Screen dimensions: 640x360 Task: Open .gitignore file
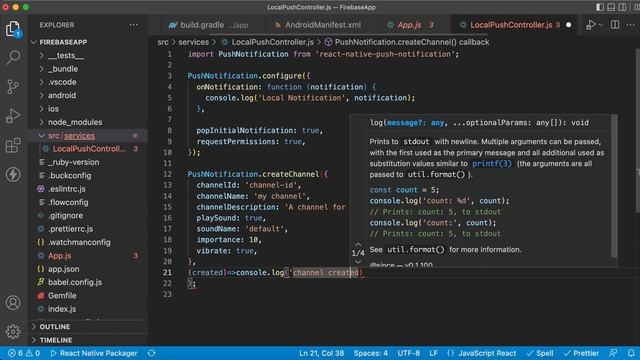click(x=65, y=216)
